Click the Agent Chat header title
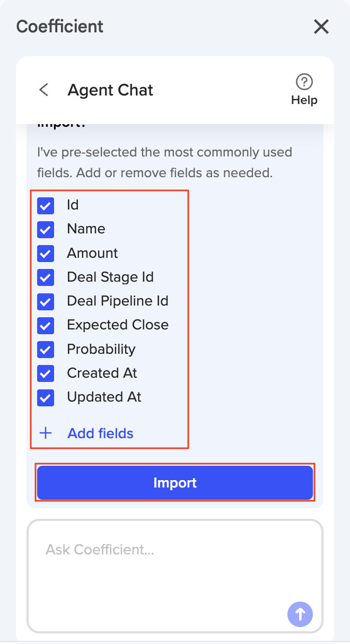 (x=110, y=90)
